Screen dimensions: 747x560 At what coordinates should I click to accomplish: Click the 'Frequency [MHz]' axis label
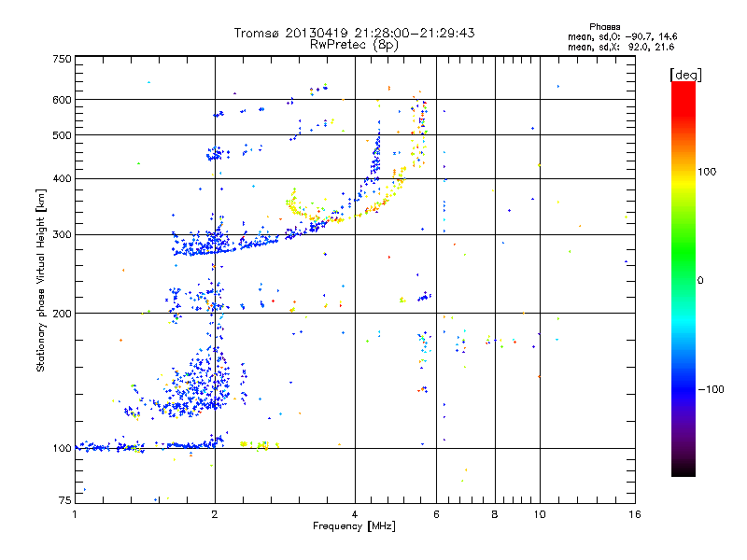click(354, 526)
